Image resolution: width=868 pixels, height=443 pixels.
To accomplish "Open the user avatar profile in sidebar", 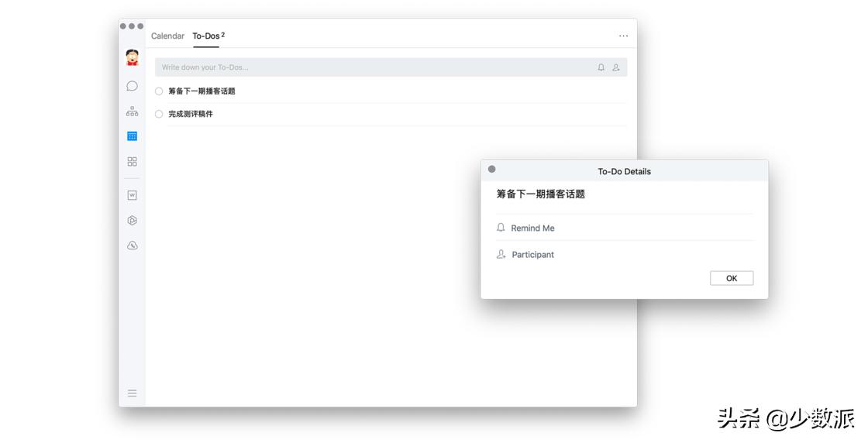I will pyautogui.click(x=132, y=57).
